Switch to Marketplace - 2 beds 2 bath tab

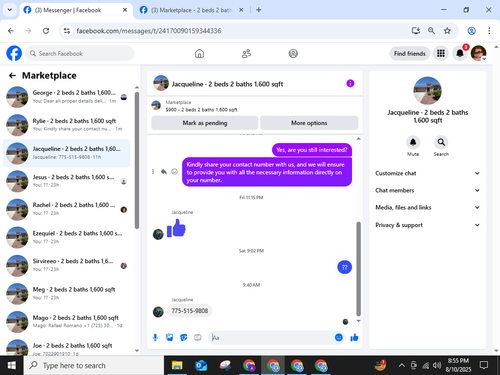tap(191, 10)
